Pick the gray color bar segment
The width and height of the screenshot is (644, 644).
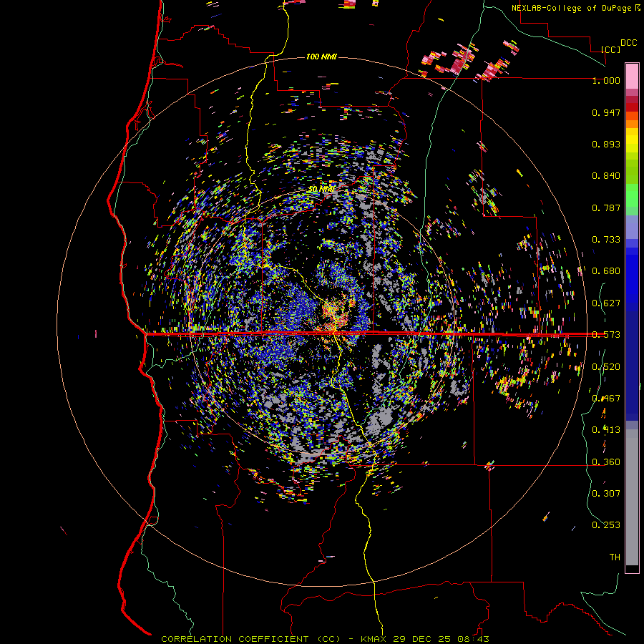[x=632, y=497]
